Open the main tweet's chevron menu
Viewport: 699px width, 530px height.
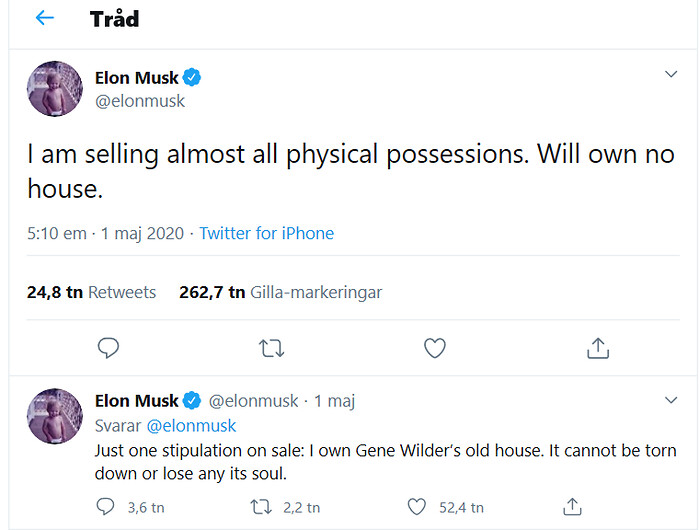coord(671,74)
